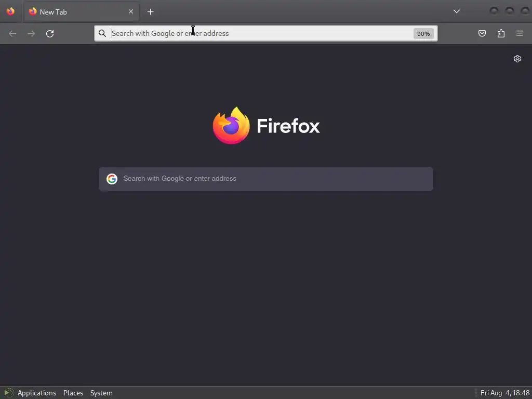Viewport: 532px width, 399px height.
Task: Expand the list all tabs chevron
Action: [457, 11]
